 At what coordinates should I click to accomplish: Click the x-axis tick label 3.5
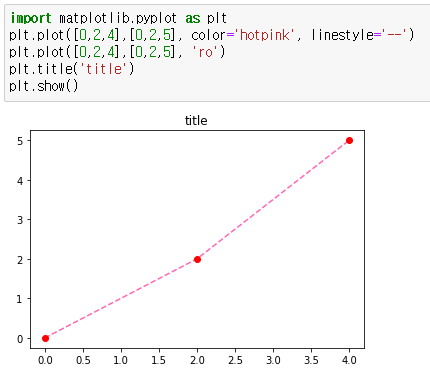pyautogui.click(x=311, y=360)
